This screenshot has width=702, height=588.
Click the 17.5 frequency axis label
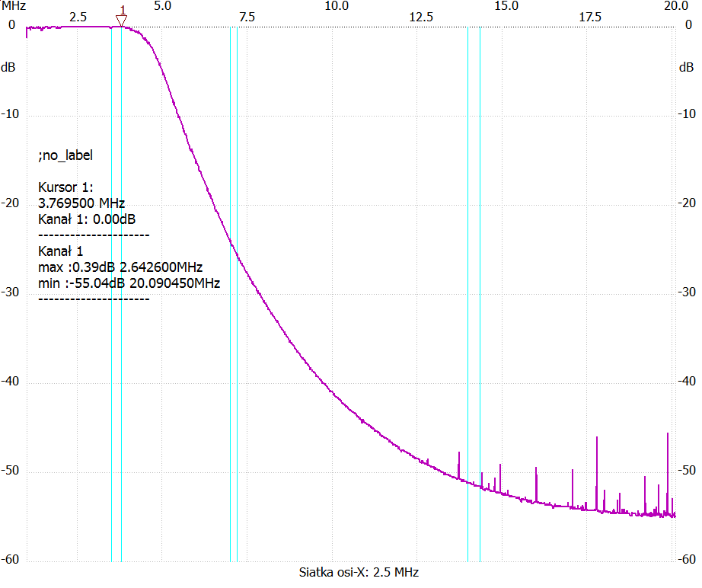(590, 17)
